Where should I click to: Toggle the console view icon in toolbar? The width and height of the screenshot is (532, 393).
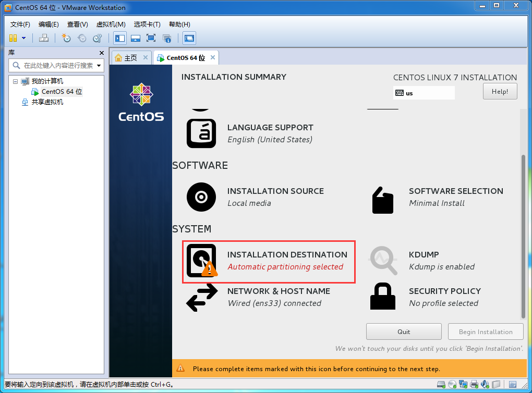coord(189,38)
